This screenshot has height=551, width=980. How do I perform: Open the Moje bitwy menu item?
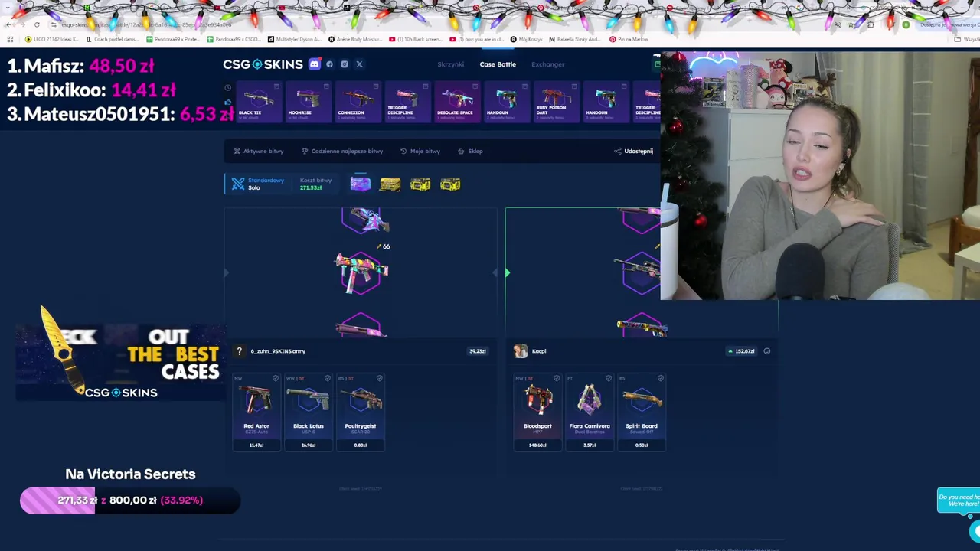420,151
